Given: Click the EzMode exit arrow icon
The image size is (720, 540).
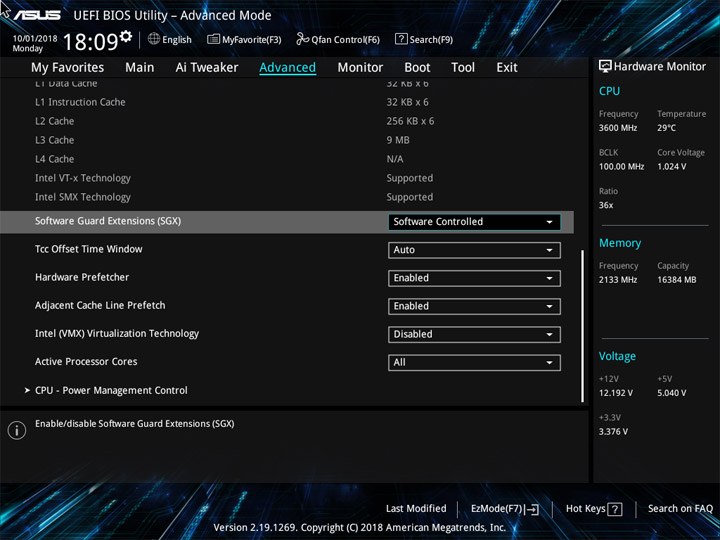Looking at the screenshot, I should (532, 509).
